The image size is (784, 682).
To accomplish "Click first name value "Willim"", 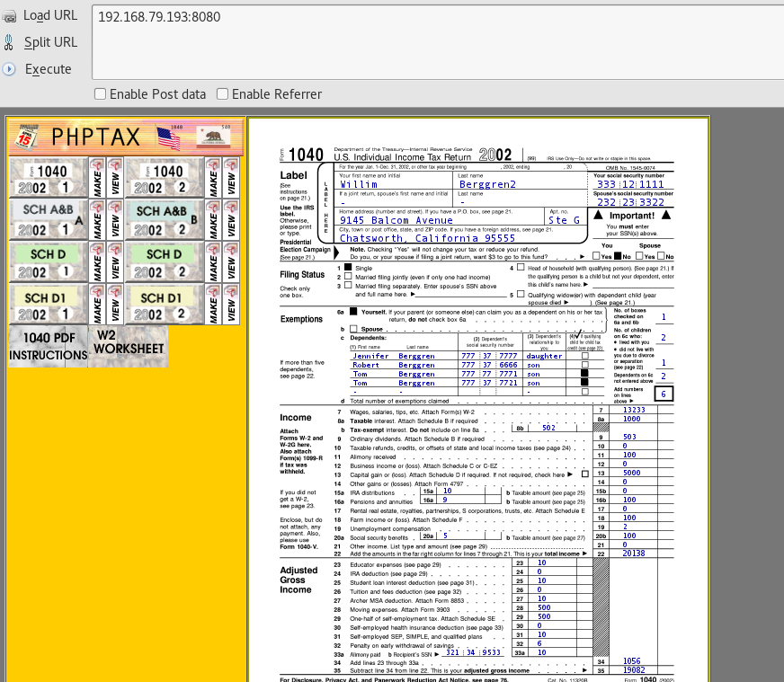I will [359, 184].
